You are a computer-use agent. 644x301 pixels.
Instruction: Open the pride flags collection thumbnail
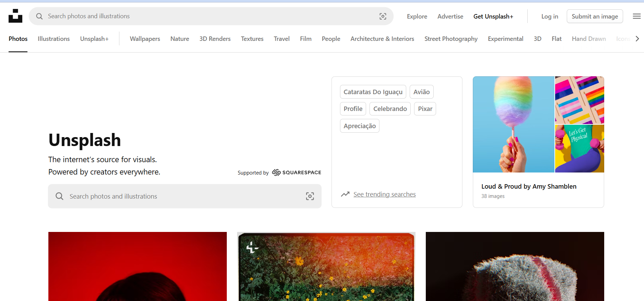click(579, 100)
